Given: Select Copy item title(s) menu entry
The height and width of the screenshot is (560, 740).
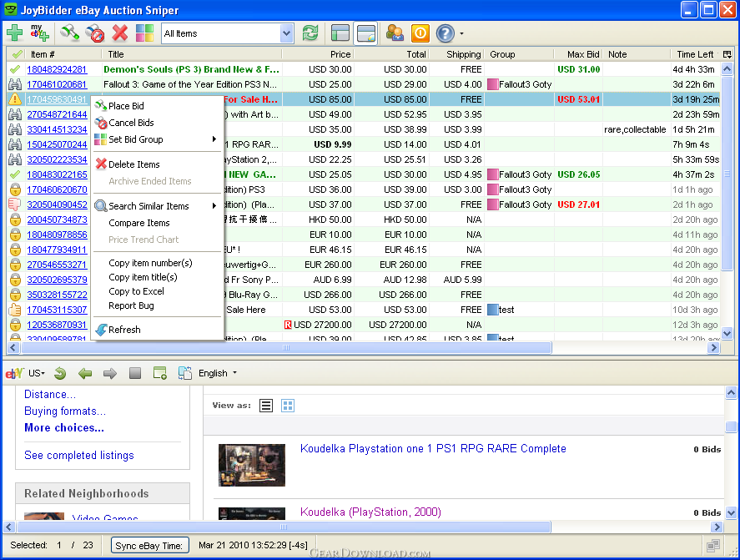Looking at the screenshot, I should point(143,277).
